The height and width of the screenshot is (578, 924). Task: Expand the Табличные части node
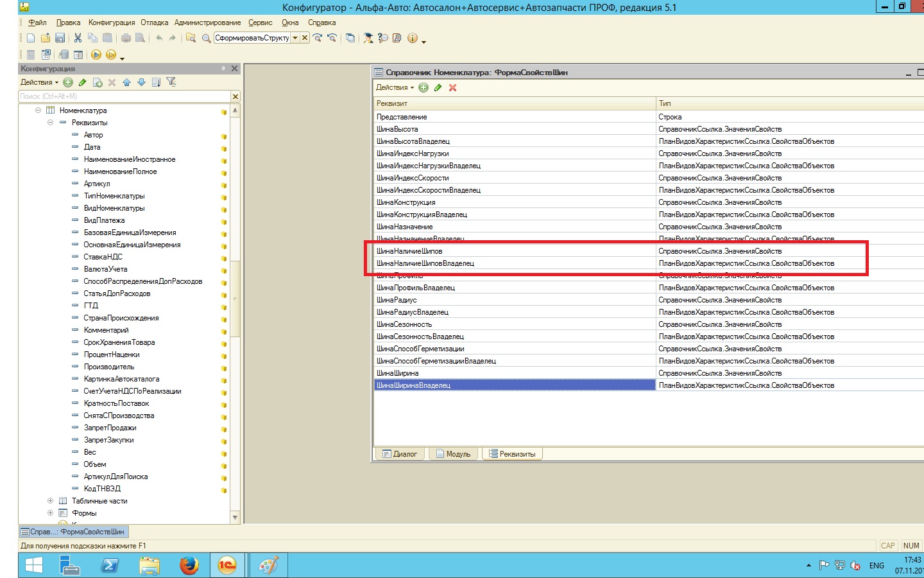[x=50, y=501]
